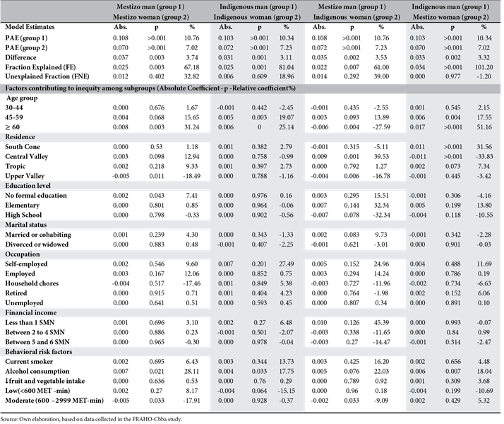504x424 pixels.
Task: Click the p-value 0.977 cell
Action: coord(448,77)
